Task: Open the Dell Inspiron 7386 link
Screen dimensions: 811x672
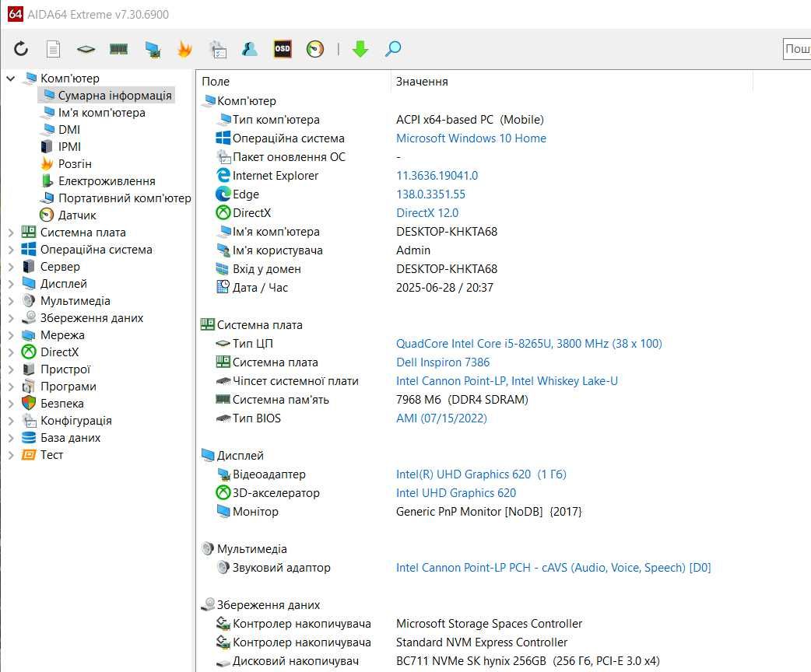Action: (443, 362)
